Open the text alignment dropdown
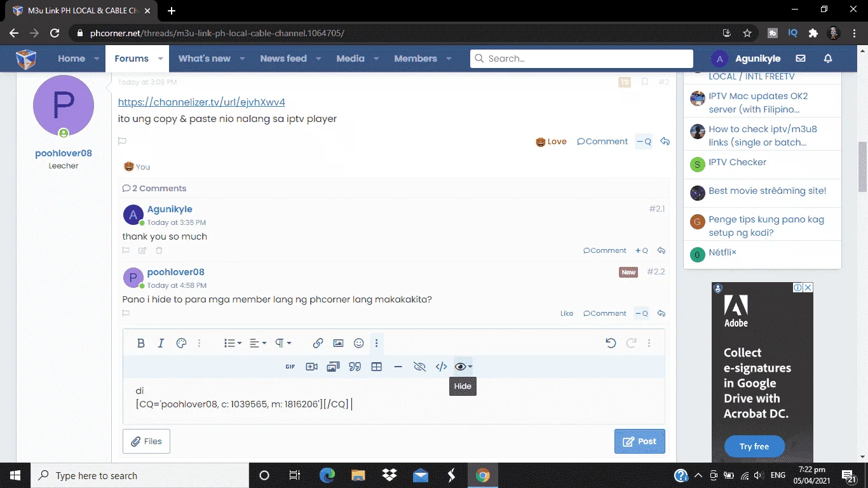 pos(258,343)
